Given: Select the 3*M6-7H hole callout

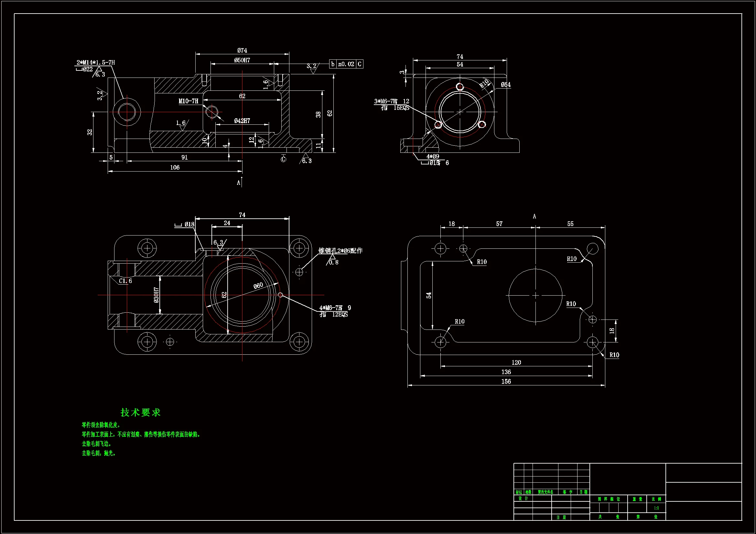Looking at the screenshot, I should (x=386, y=101).
